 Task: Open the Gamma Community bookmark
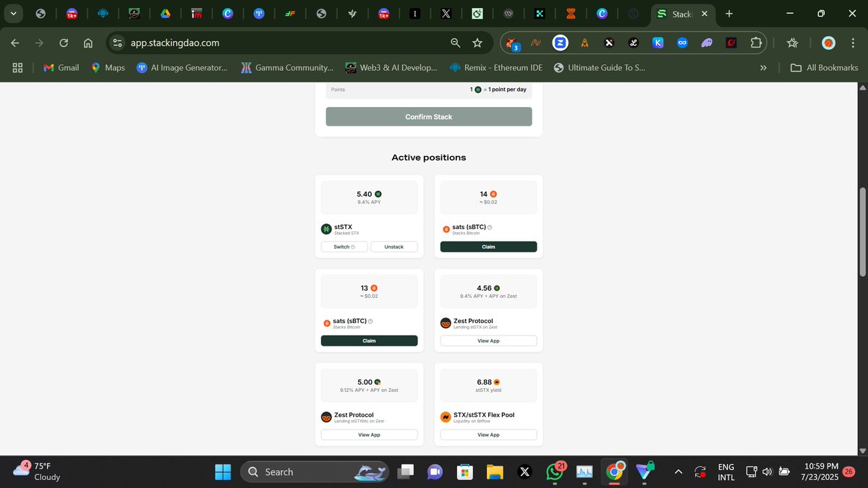coord(287,67)
